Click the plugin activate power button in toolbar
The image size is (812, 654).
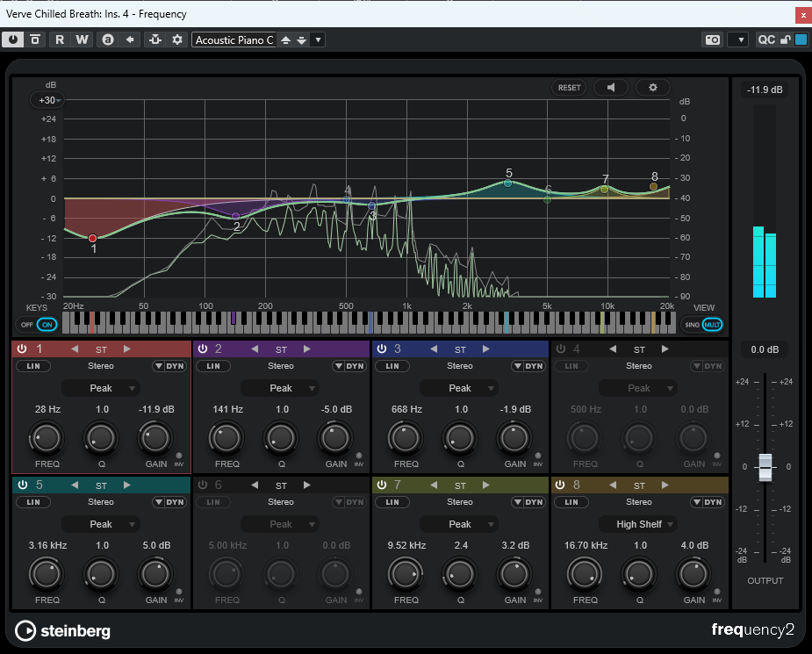click(x=14, y=40)
